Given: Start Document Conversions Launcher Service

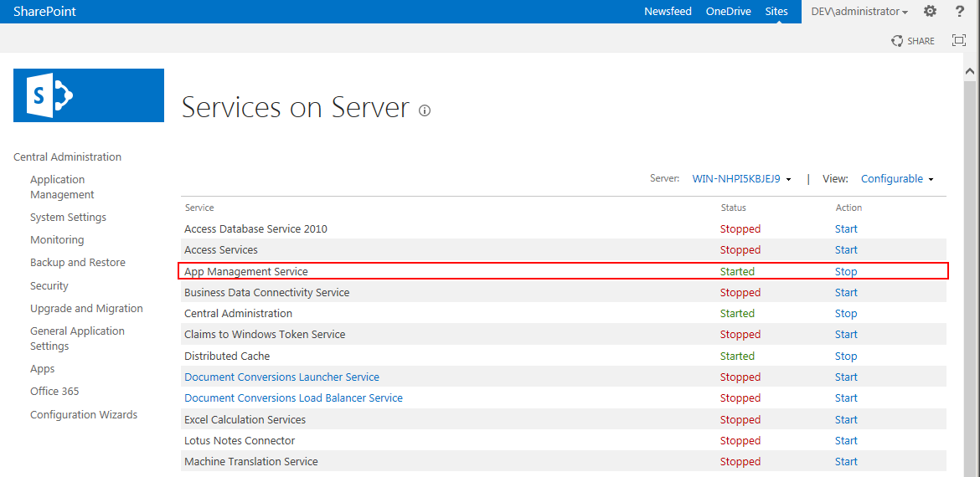Looking at the screenshot, I should tap(846, 377).
